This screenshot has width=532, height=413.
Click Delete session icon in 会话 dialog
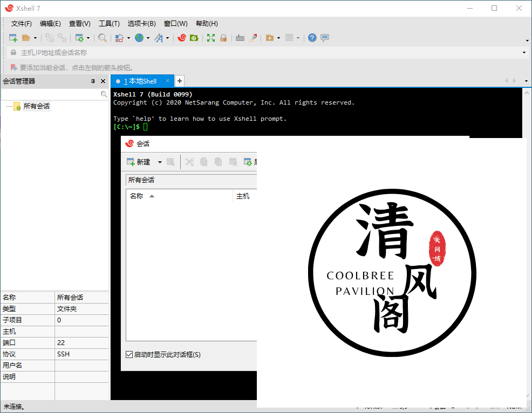[x=233, y=162]
